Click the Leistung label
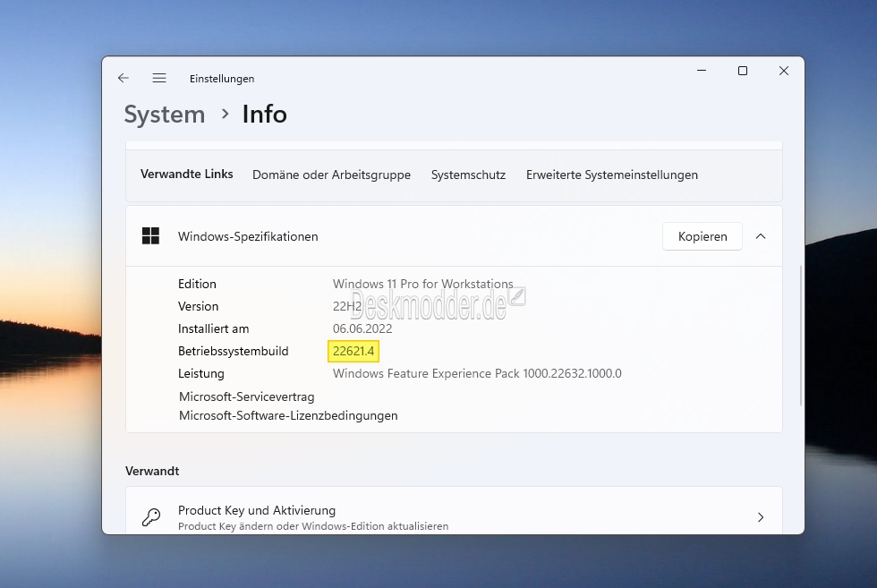 pyautogui.click(x=201, y=373)
